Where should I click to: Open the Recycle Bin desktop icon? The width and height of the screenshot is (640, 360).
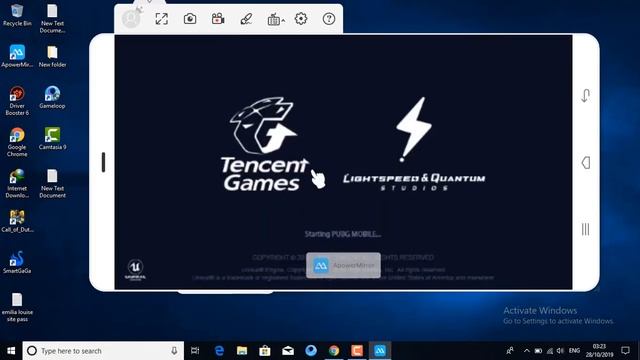coord(17,15)
